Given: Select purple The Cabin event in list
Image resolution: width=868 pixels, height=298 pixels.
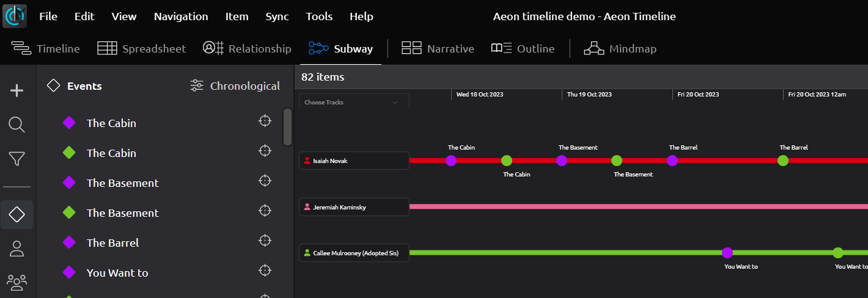Looking at the screenshot, I should pyautogui.click(x=111, y=123).
